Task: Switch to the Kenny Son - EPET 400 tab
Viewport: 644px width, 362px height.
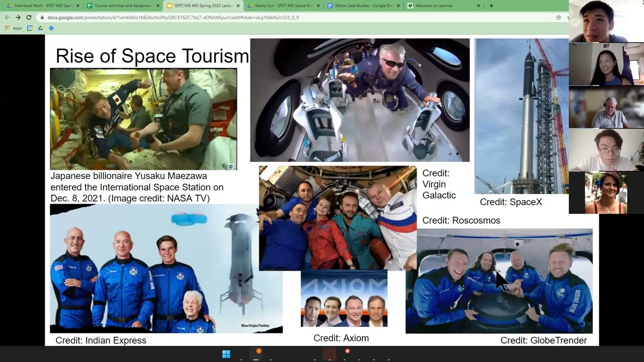Action: point(283,6)
